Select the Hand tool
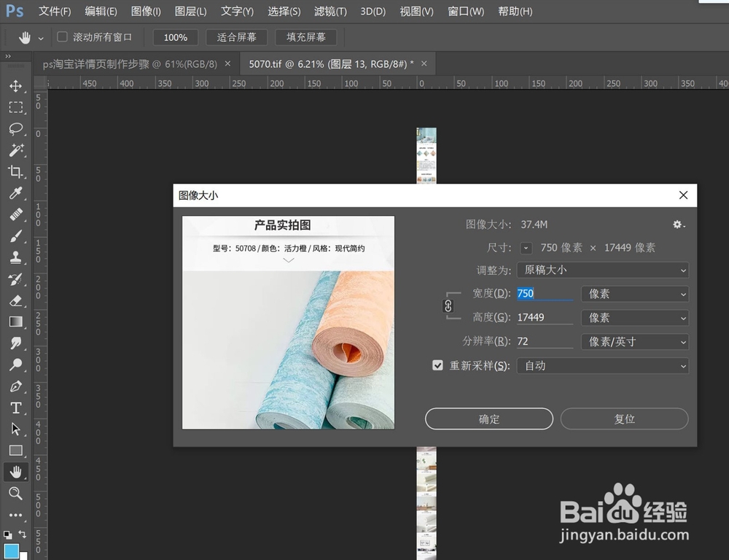 pos(16,472)
